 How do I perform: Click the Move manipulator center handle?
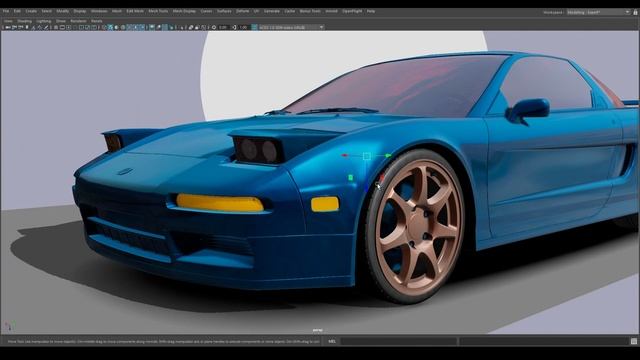pyautogui.click(x=367, y=156)
